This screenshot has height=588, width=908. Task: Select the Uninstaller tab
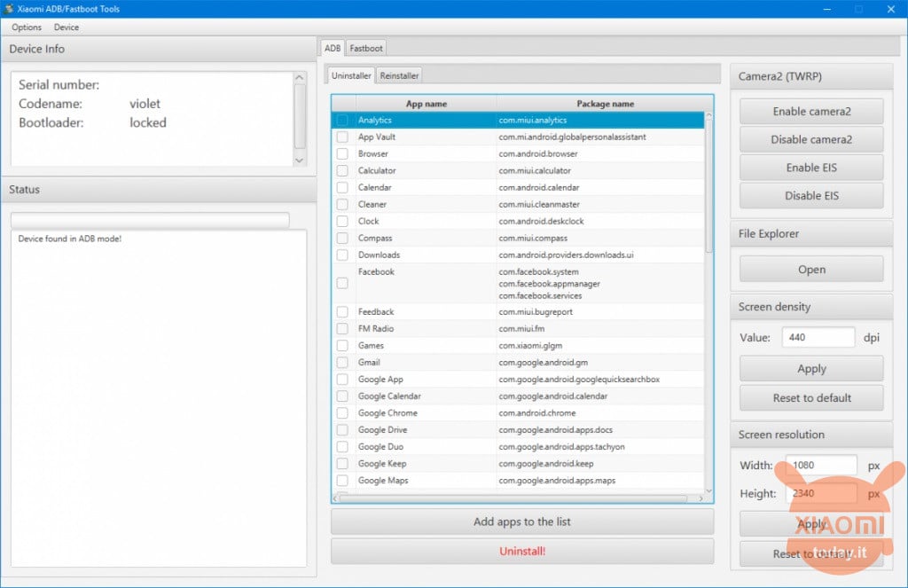pos(351,75)
